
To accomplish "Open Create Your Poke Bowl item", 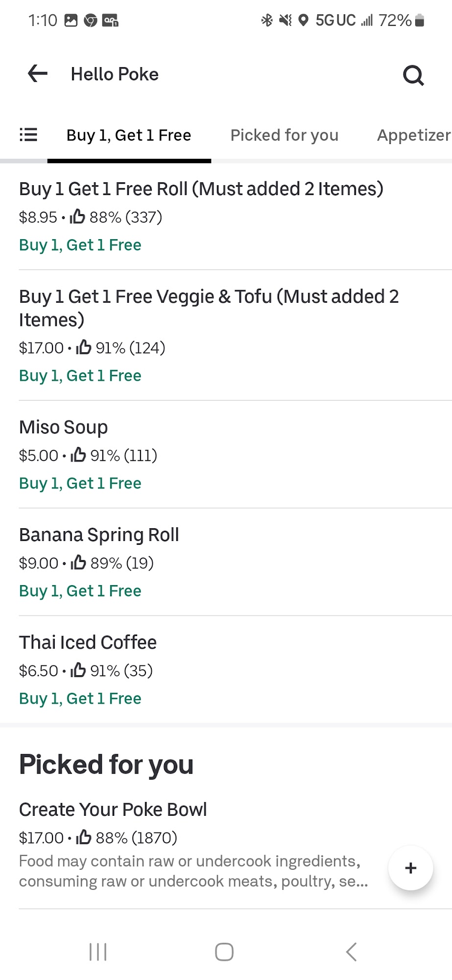I will click(x=113, y=809).
